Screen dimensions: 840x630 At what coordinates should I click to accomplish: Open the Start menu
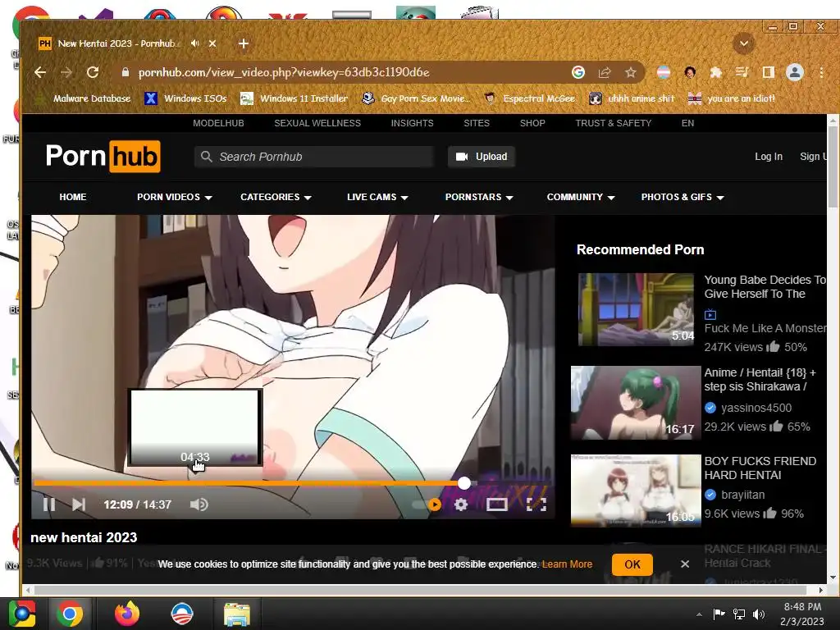point(22,614)
